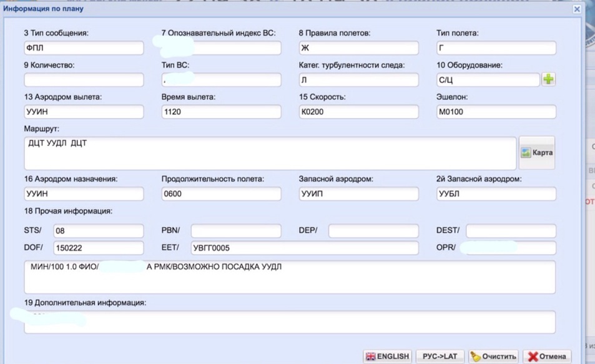Close the Информация по плану dialog

coord(577,9)
